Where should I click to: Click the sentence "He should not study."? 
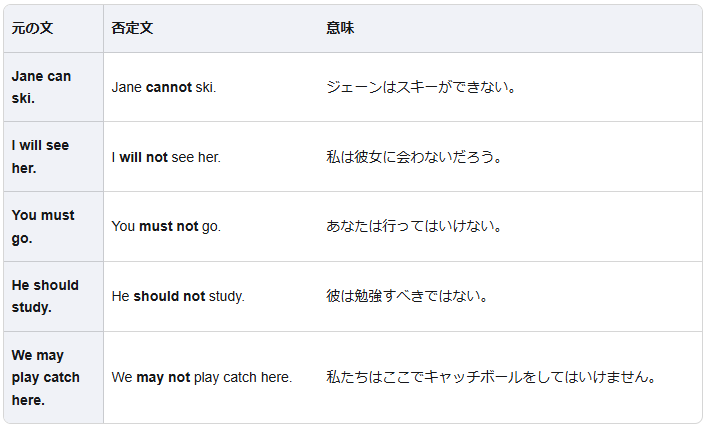tap(178, 296)
